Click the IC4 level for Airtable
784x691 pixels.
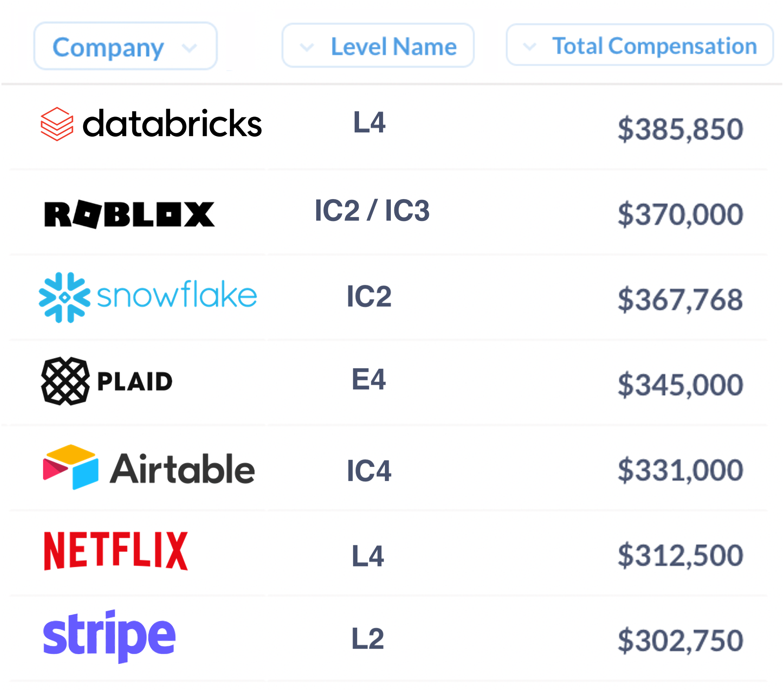pyautogui.click(x=369, y=470)
